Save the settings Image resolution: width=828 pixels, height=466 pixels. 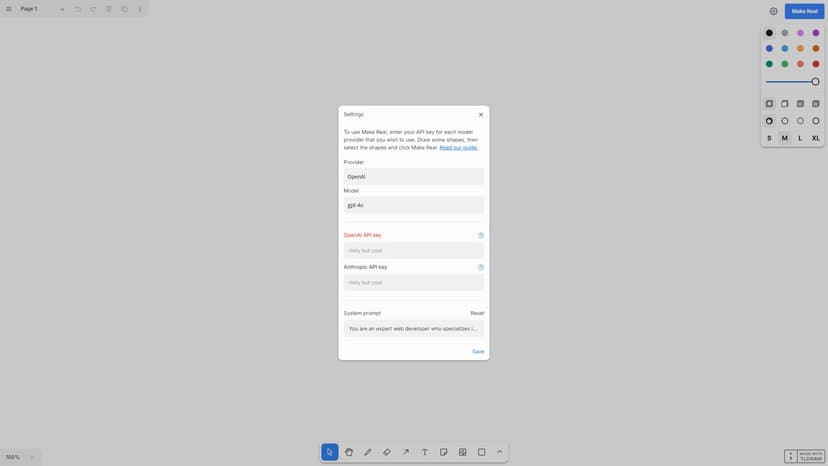(478, 351)
